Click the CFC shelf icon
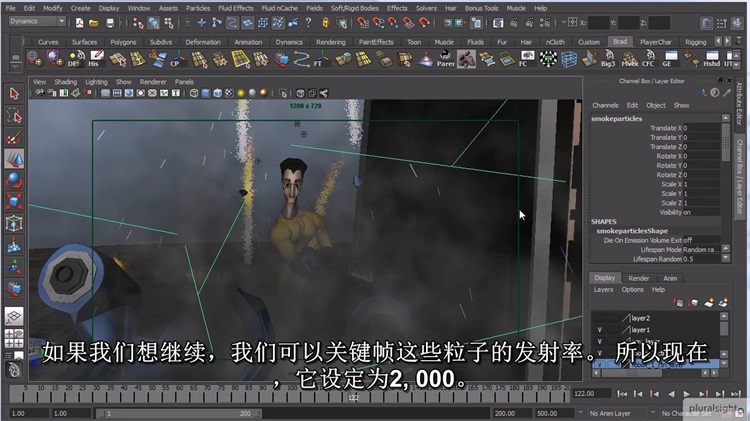This screenshot has width=750, height=421. (649, 59)
